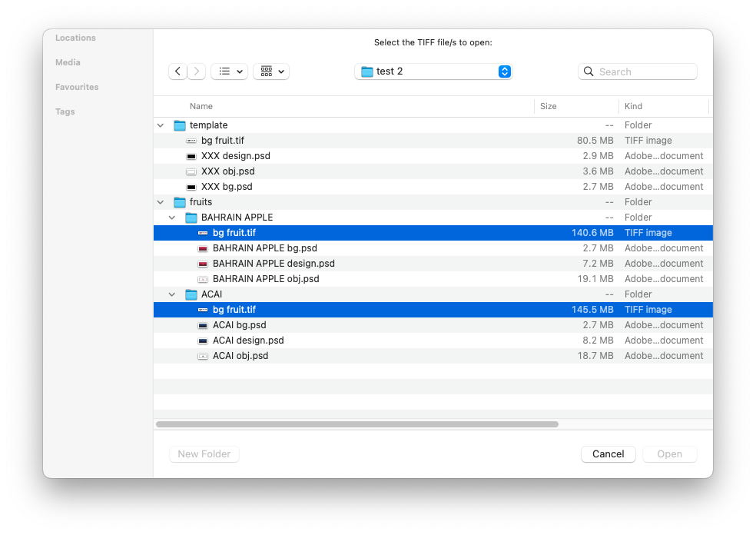The width and height of the screenshot is (756, 535).
Task: Click inside the Search field
Action: click(638, 71)
